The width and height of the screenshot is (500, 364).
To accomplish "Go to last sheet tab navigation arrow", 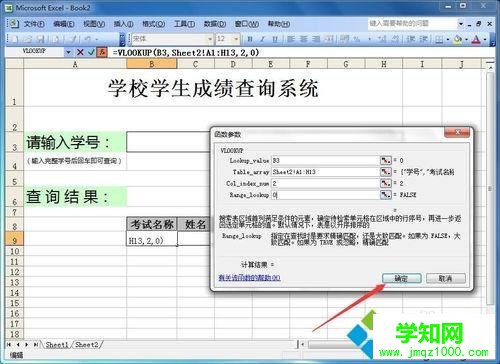I will coord(35,345).
